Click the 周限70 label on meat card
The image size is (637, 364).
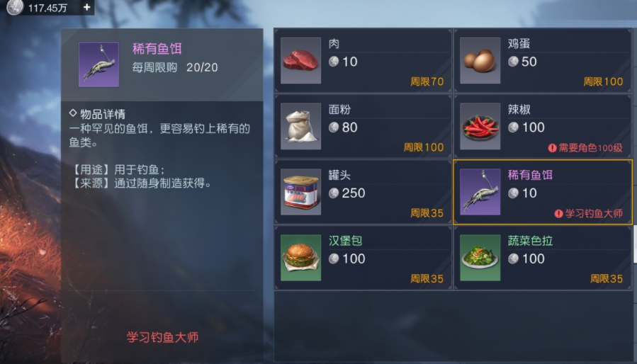click(x=427, y=81)
